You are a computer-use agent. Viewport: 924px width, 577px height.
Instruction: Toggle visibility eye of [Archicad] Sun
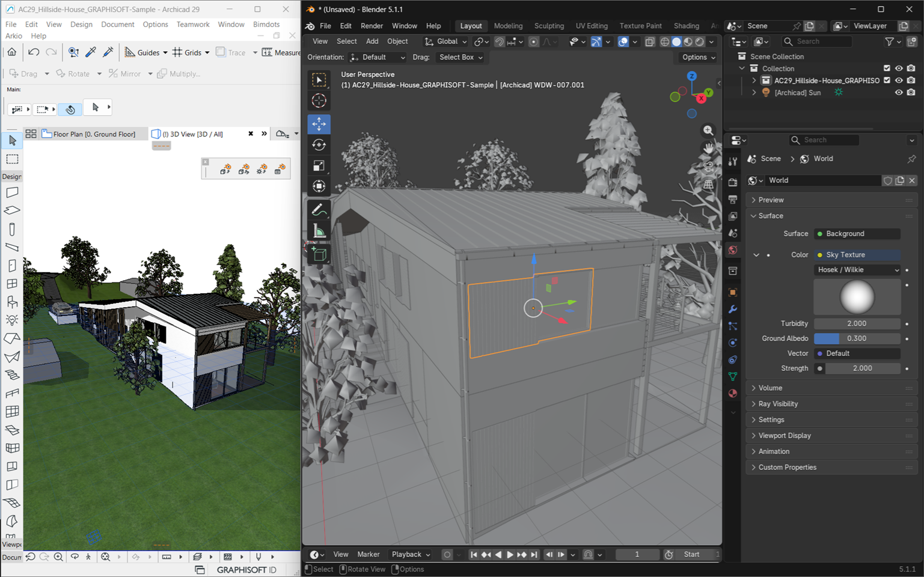click(899, 93)
